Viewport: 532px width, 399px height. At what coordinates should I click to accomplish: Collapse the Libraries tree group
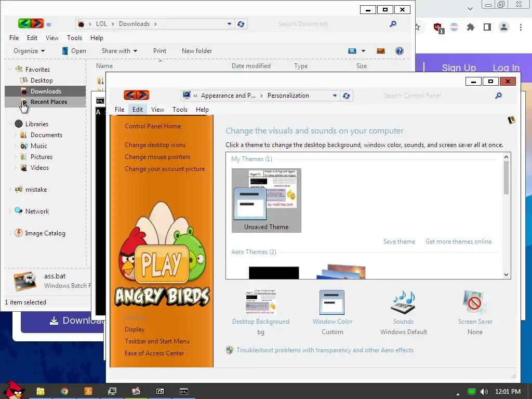(x=10, y=124)
